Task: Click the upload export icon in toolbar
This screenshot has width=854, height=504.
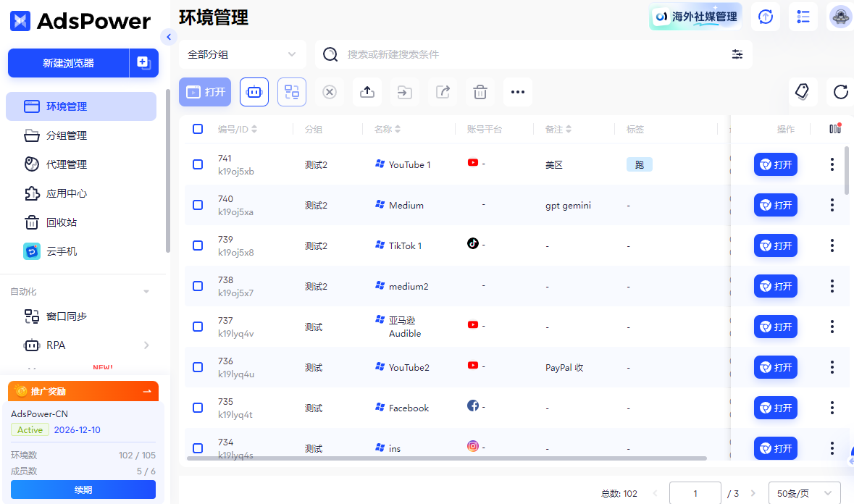Action: click(367, 92)
